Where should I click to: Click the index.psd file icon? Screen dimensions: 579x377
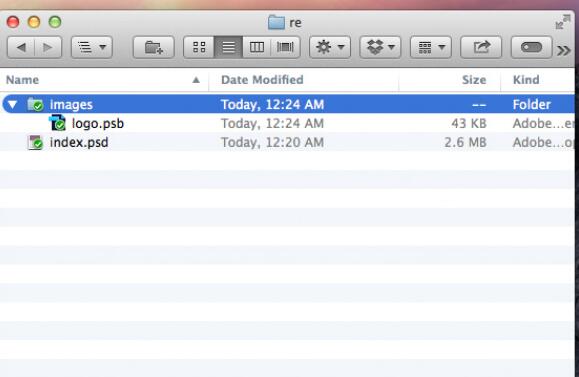35,143
